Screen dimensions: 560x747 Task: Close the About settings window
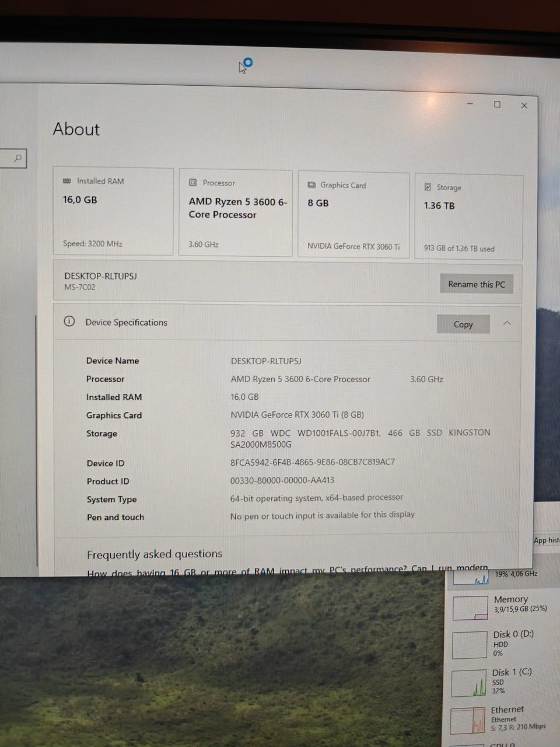[x=524, y=106]
